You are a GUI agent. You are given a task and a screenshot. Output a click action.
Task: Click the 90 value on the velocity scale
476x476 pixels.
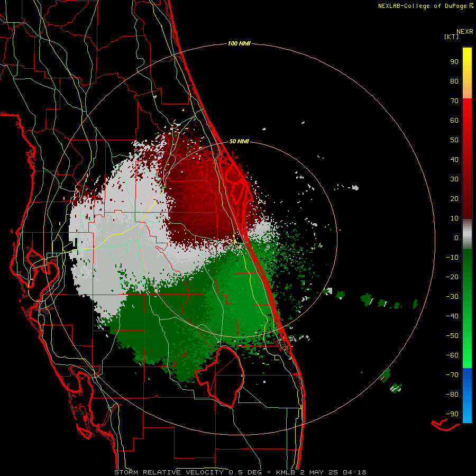(x=454, y=62)
